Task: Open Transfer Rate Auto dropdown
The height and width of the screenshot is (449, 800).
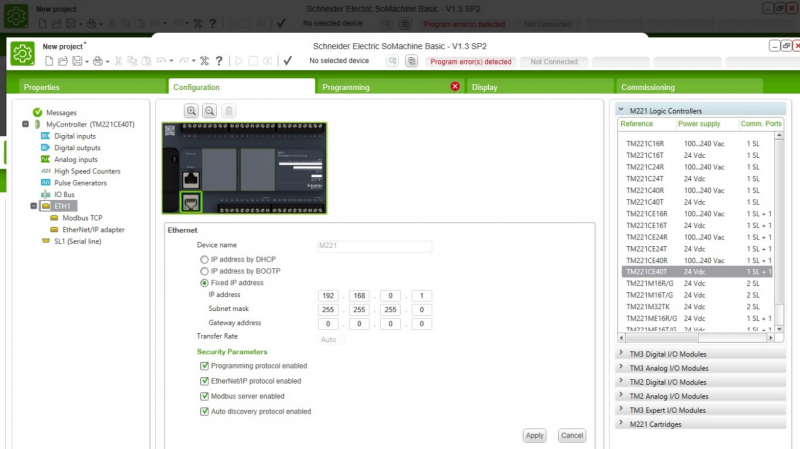Action: 332,340
